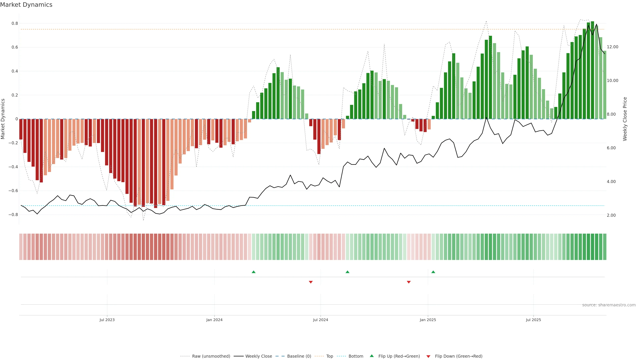Toggle the Weekly Close series in legend

click(258, 356)
